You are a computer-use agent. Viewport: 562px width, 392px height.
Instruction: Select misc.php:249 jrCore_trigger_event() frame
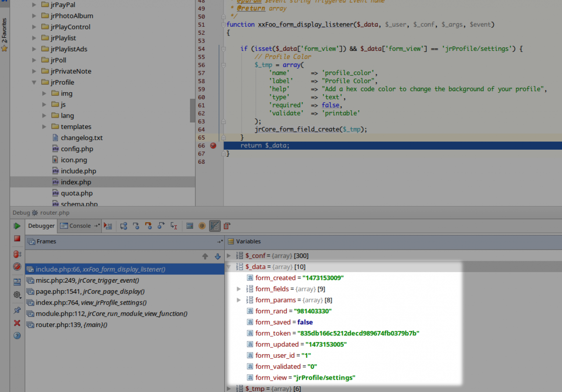[87, 281]
